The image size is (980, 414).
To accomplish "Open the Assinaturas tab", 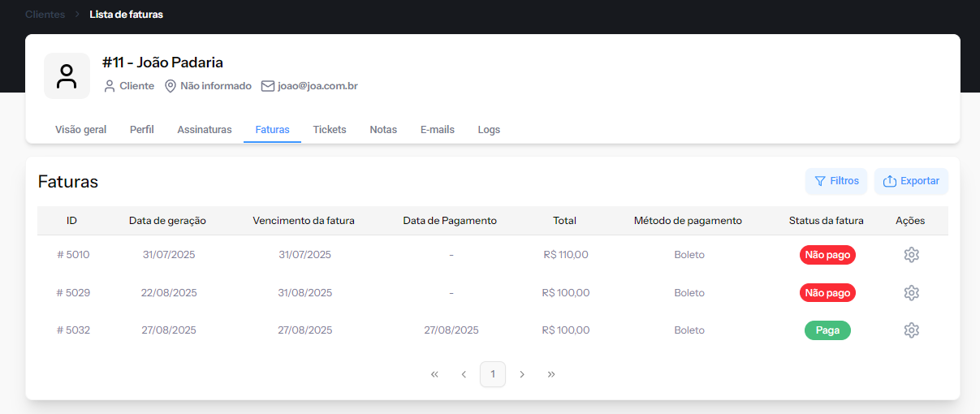I will click(x=205, y=130).
